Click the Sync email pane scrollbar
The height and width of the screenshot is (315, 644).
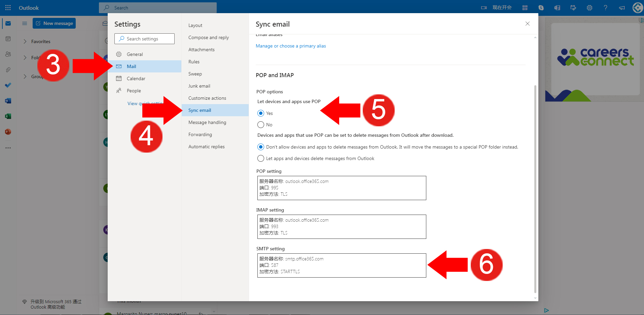tap(535, 189)
